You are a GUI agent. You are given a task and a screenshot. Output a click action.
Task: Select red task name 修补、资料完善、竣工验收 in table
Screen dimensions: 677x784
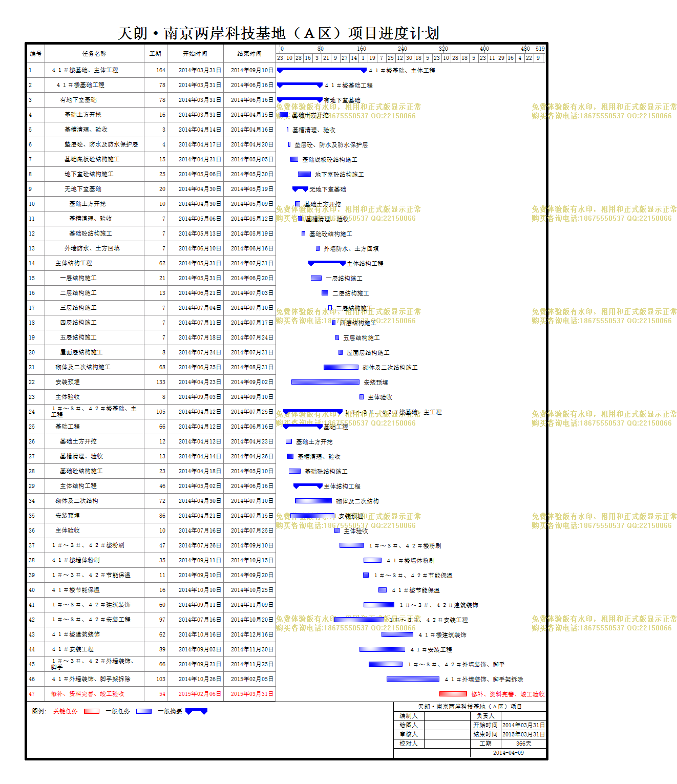88,694
